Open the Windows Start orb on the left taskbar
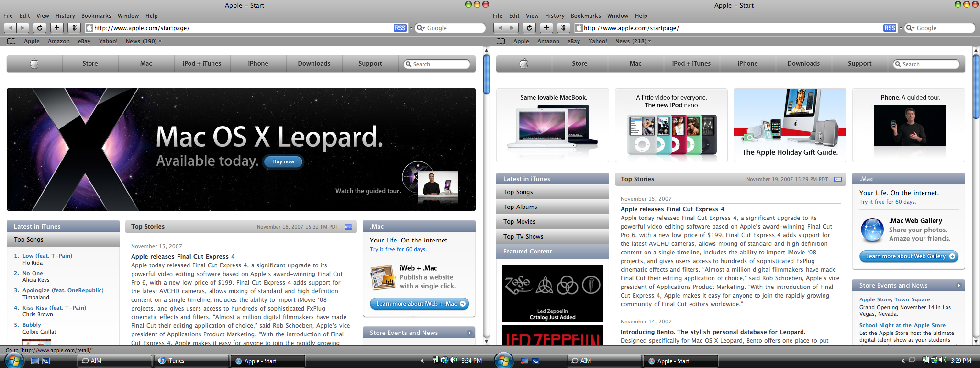980x368 pixels. 13,360
